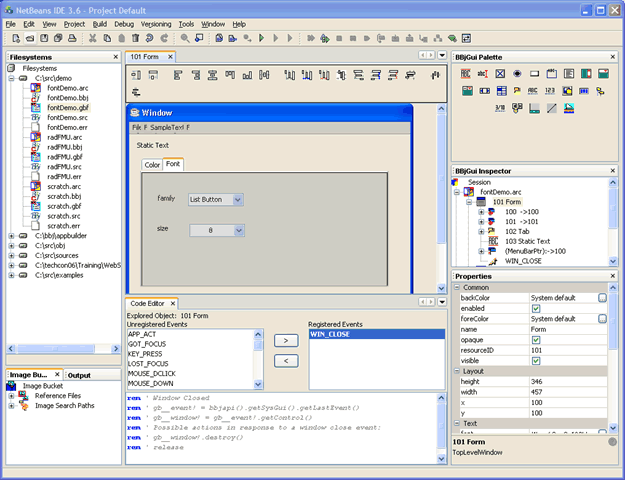The height and width of the screenshot is (480, 625).
Task: Open the Versioning menu
Action: click(156, 24)
